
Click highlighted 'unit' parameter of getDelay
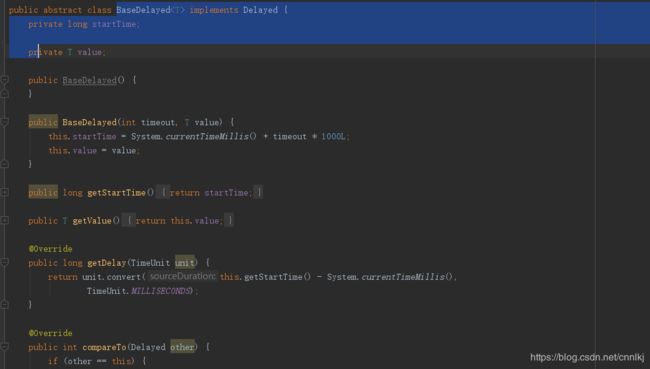[185, 263]
